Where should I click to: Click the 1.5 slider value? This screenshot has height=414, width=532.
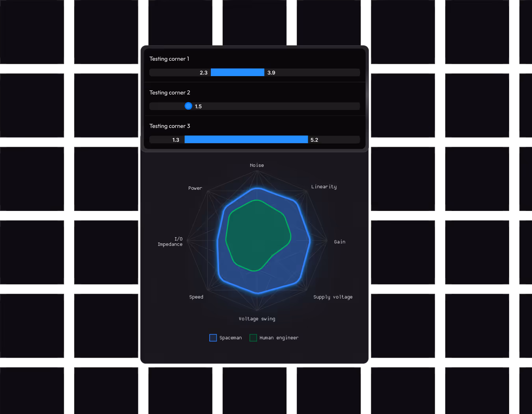point(198,106)
